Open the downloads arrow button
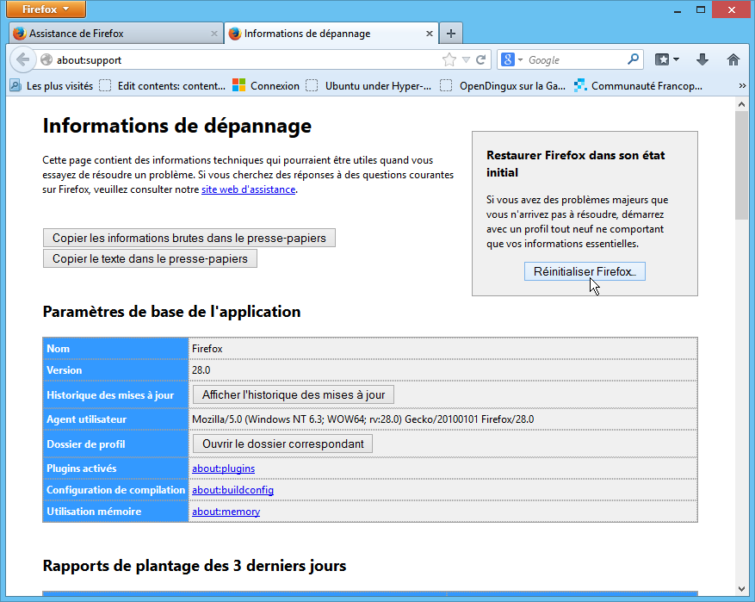The height and width of the screenshot is (602, 755). (x=702, y=60)
